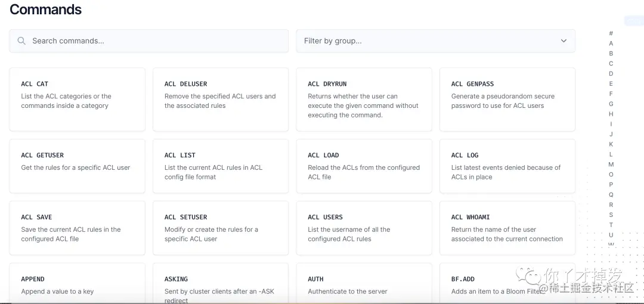
Task: Open the ACL DELUSER command card
Action: pyautogui.click(x=221, y=100)
